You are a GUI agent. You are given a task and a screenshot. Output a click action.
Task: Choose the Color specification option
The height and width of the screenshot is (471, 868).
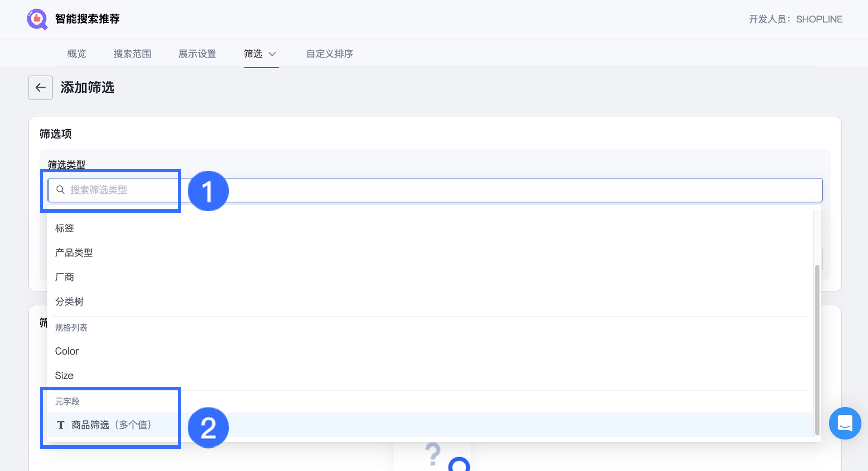tap(67, 351)
